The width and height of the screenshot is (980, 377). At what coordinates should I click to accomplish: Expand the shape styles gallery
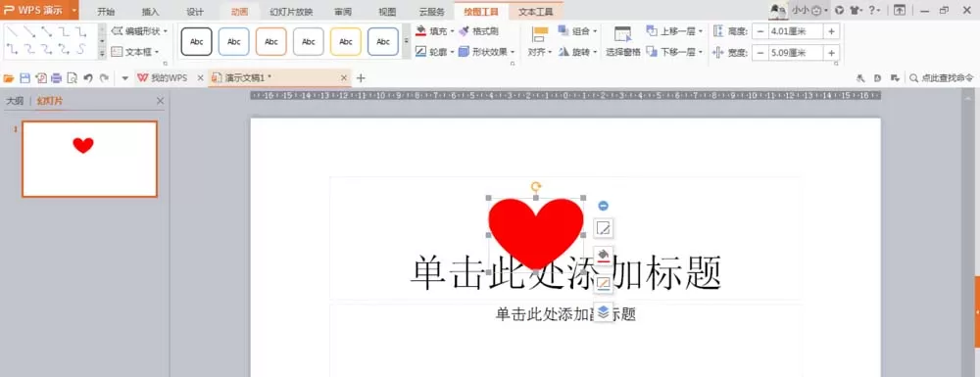[x=407, y=42]
